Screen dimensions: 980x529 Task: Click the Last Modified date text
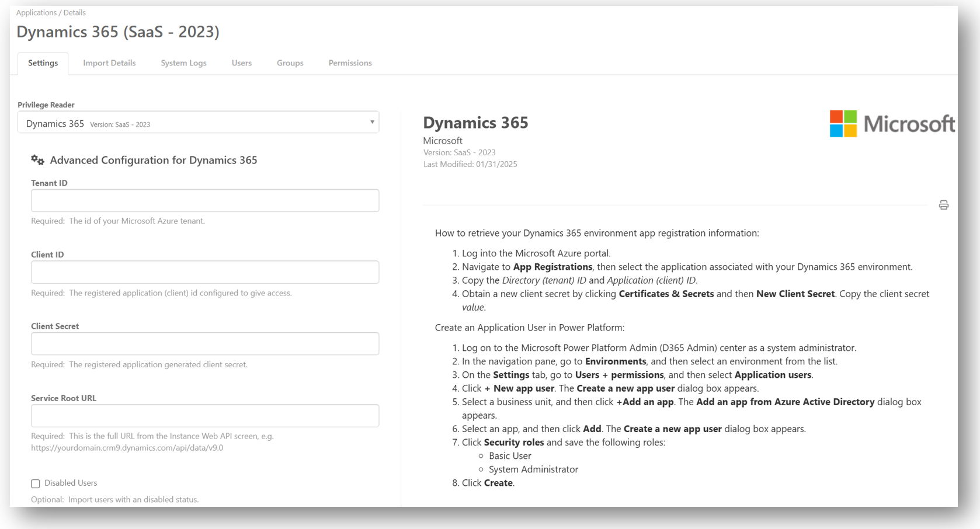pos(470,165)
